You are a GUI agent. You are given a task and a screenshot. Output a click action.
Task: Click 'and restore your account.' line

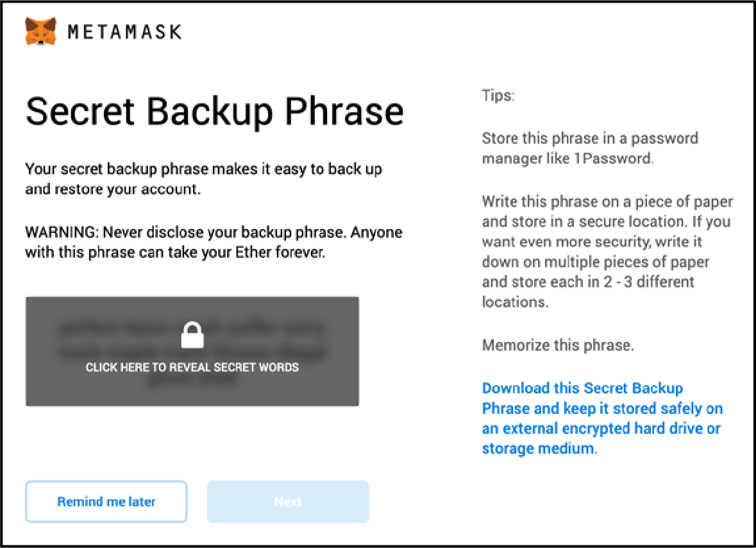pos(113,189)
